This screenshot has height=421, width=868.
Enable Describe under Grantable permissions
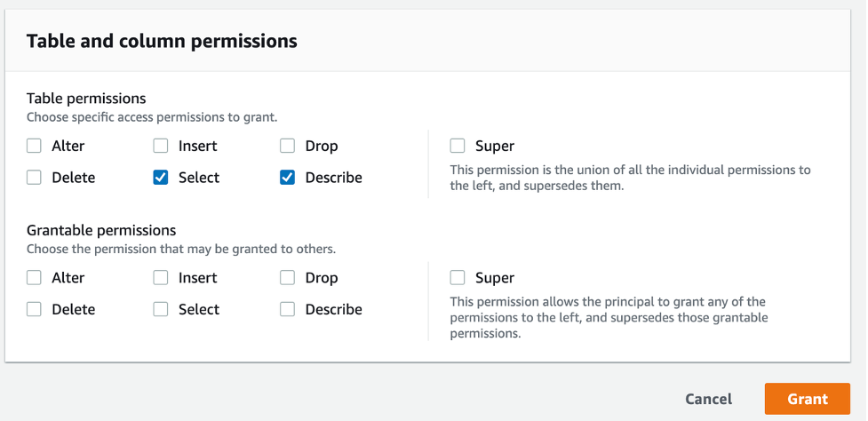pyautogui.click(x=288, y=310)
